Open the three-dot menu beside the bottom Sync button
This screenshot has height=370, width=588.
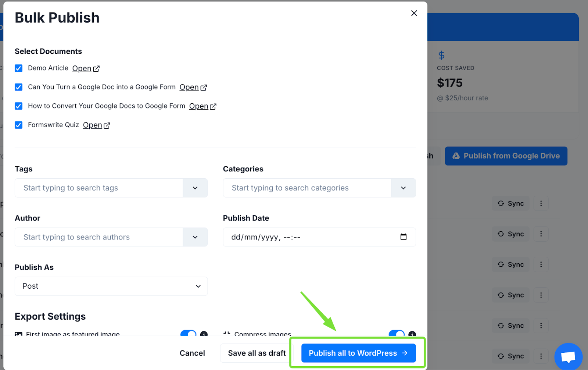point(541,356)
